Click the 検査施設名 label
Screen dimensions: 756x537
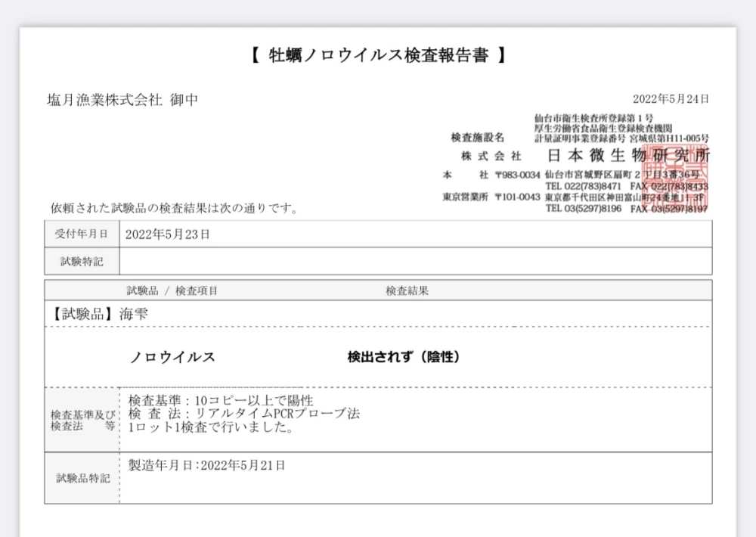(477, 138)
